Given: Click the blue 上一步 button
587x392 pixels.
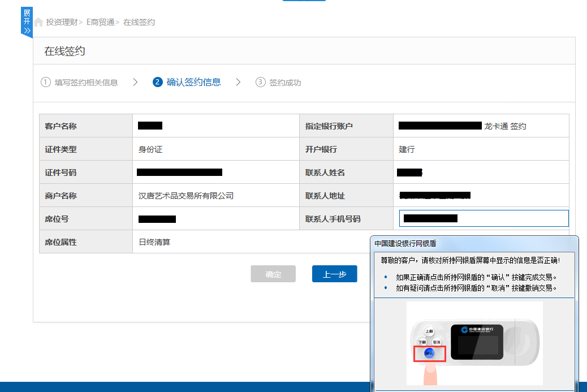Looking at the screenshot, I should click(335, 274).
